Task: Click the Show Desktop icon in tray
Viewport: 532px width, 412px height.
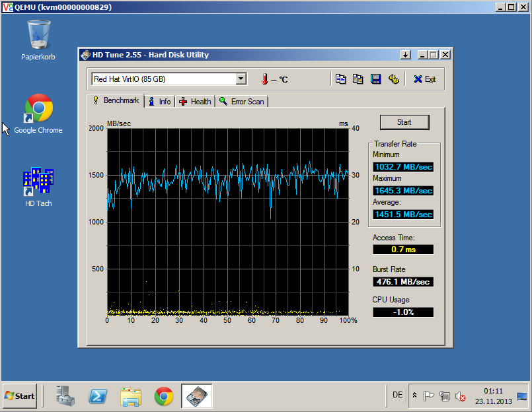Action: [x=522, y=396]
